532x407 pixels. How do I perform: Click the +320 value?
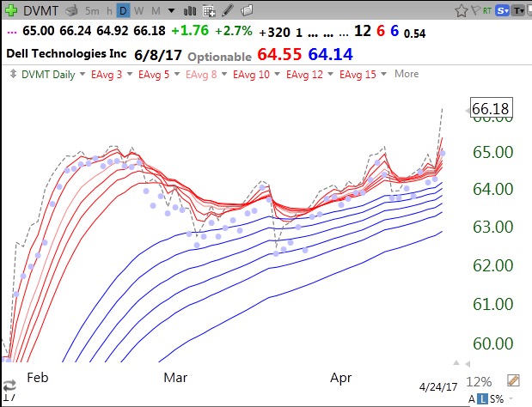[274, 32]
